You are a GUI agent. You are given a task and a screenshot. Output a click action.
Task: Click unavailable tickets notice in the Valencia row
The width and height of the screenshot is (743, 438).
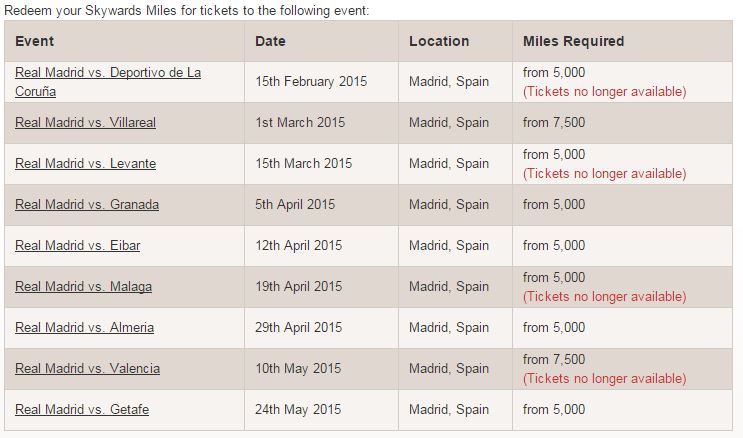pyautogui.click(x=605, y=379)
